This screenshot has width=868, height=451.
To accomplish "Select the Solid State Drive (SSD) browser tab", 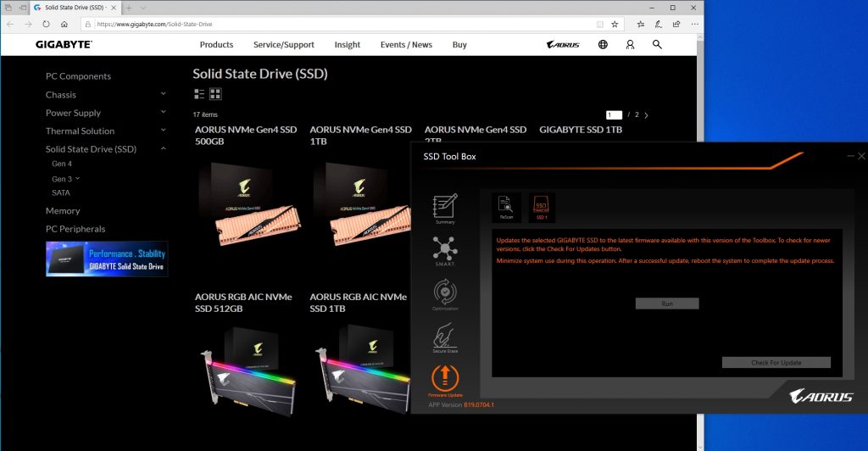I will (x=75, y=8).
